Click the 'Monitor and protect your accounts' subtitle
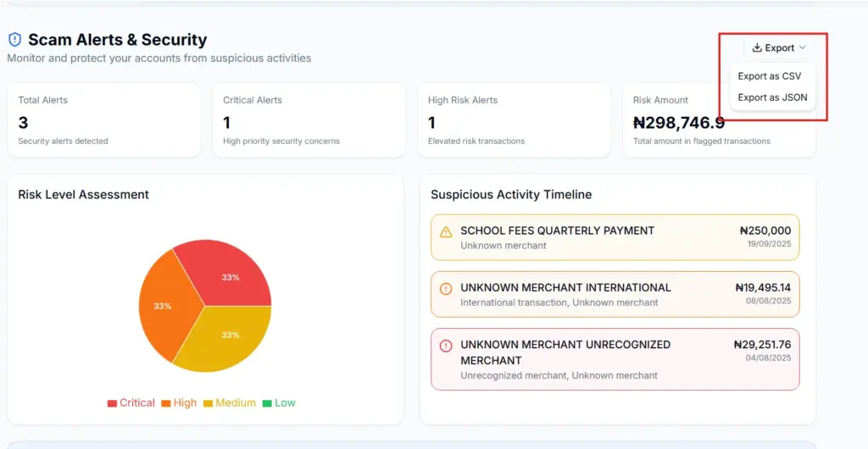868x449 pixels. 159,58
